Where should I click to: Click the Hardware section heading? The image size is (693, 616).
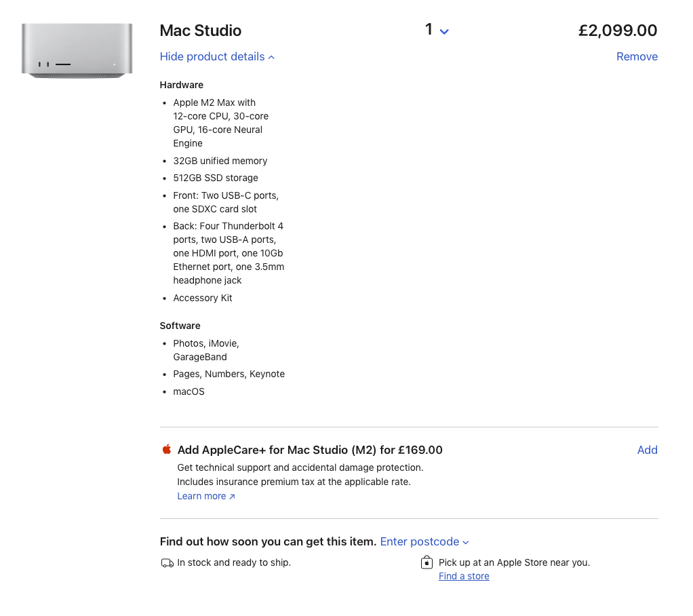[x=181, y=85]
